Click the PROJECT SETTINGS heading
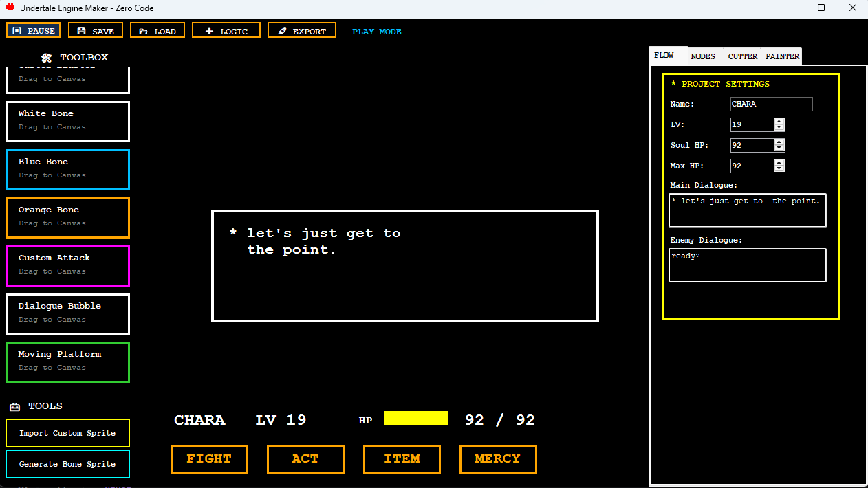 pos(720,84)
